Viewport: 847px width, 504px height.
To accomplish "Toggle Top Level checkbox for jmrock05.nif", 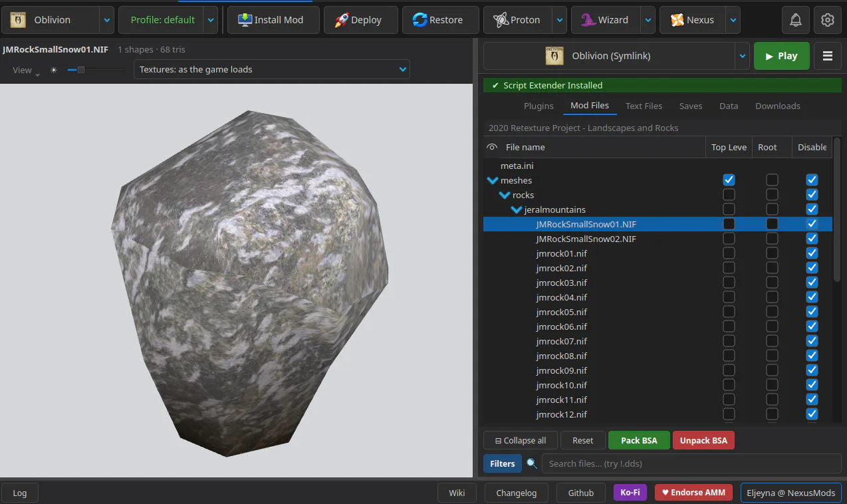I will [x=729, y=312].
